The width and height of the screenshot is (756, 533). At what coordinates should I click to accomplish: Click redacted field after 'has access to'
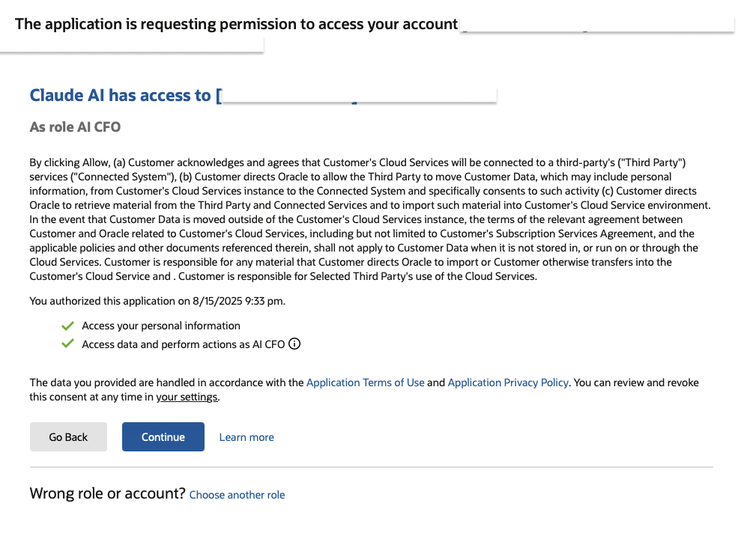click(359, 95)
